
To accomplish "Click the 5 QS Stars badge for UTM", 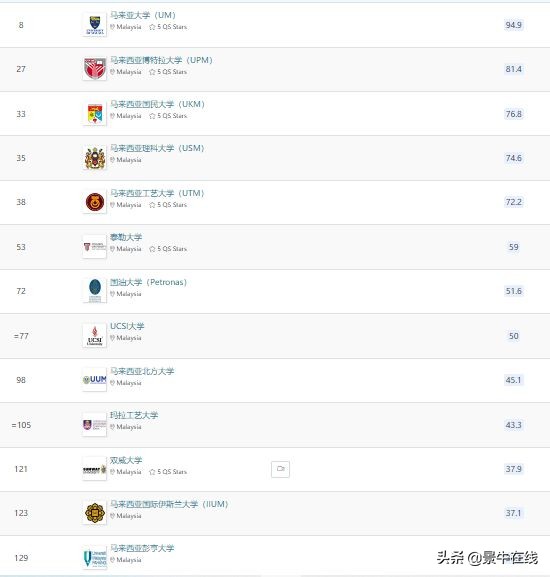I will pyautogui.click(x=168, y=205).
